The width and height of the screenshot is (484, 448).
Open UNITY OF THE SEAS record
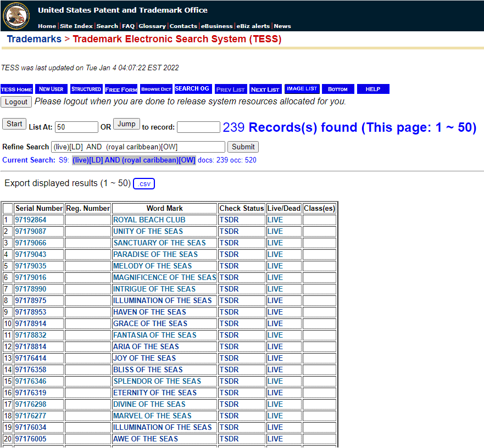point(148,231)
